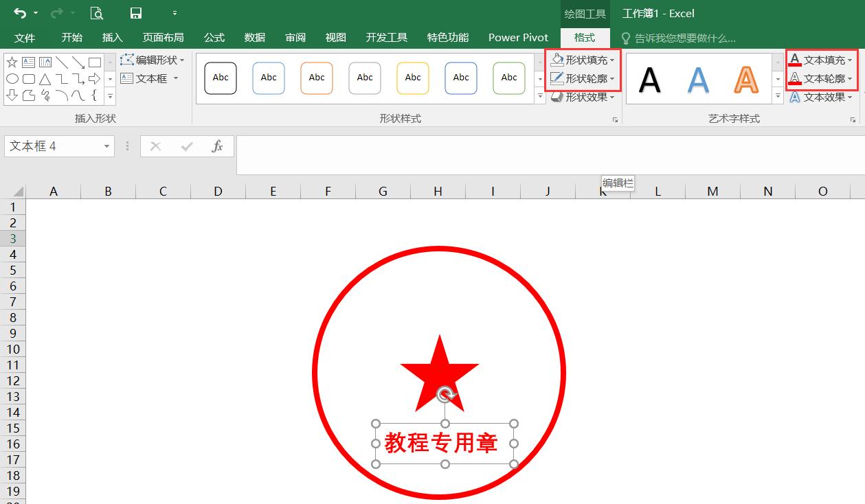Open the 格式 tab under 绘图工具
This screenshot has height=504, width=865.
tap(585, 38)
